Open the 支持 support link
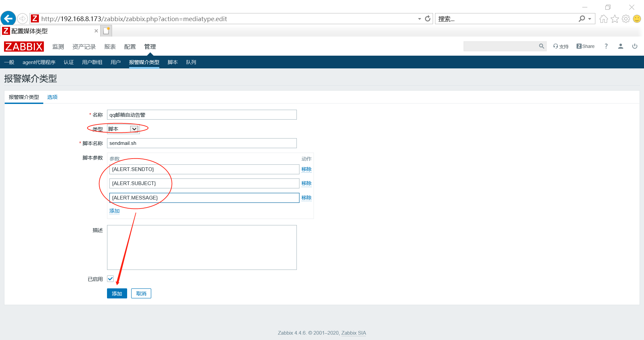The height and width of the screenshot is (340, 644). [561, 46]
